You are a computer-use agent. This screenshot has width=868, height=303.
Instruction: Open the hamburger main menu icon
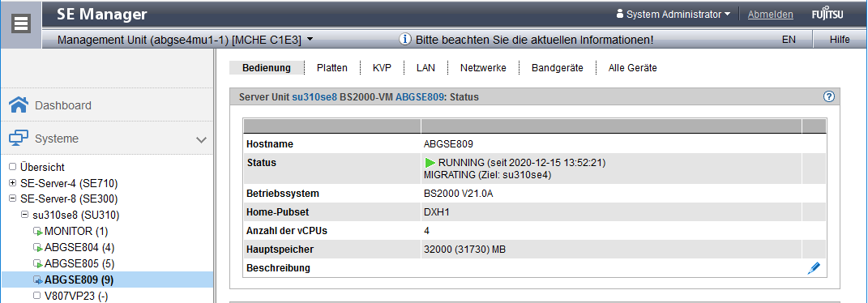(x=21, y=23)
